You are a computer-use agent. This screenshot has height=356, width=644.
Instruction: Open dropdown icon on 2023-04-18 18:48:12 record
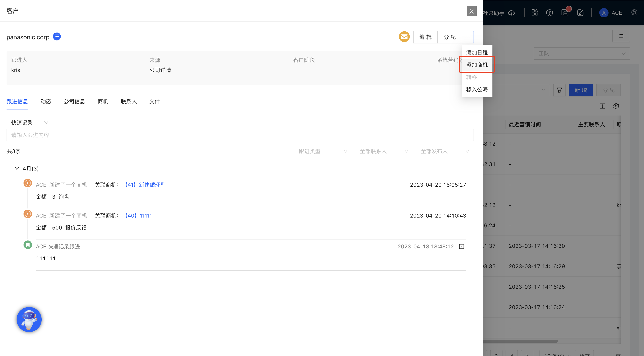[461, 246]
